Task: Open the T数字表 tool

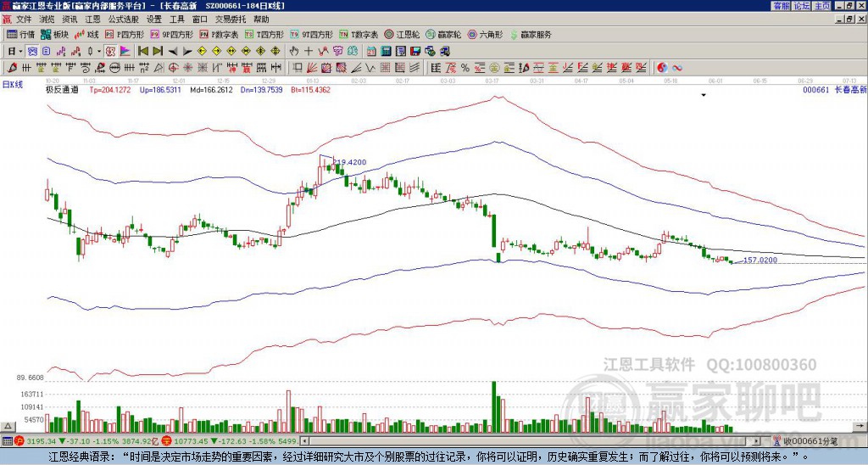Action: point(359,34)
